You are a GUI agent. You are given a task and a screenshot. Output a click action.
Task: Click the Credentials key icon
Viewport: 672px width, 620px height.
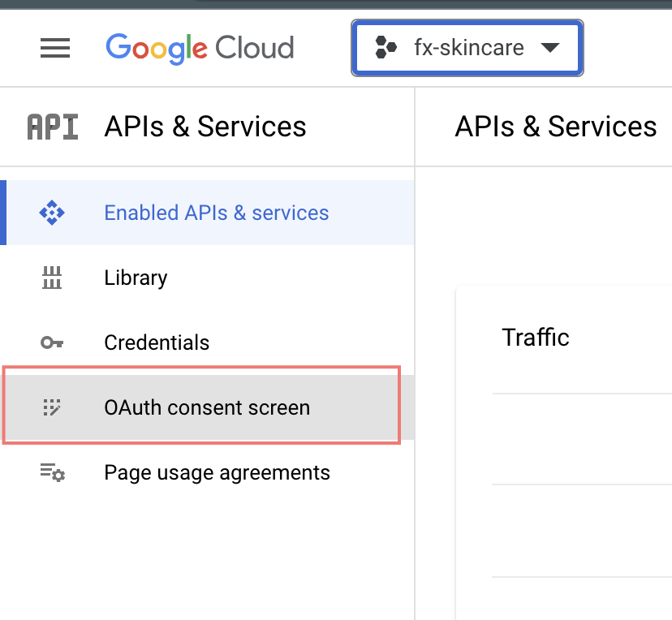(52, 342)
